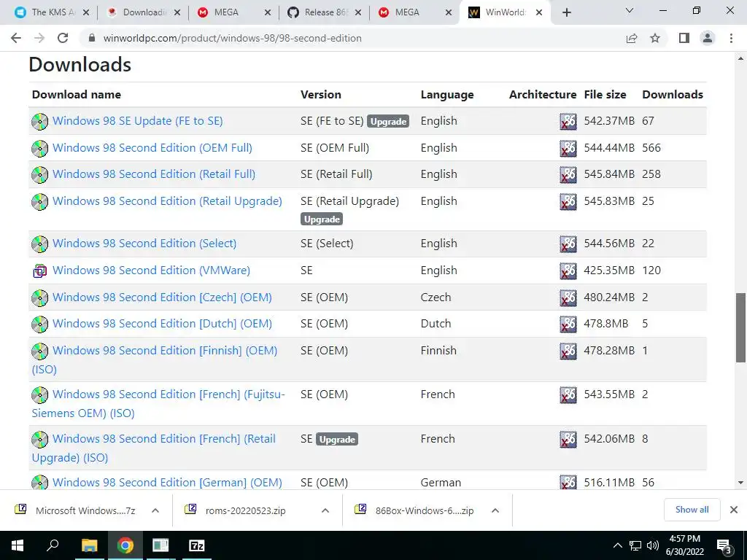Expand options for 86Box-Windows zip download
747x560 pixels.
[495, 510]
